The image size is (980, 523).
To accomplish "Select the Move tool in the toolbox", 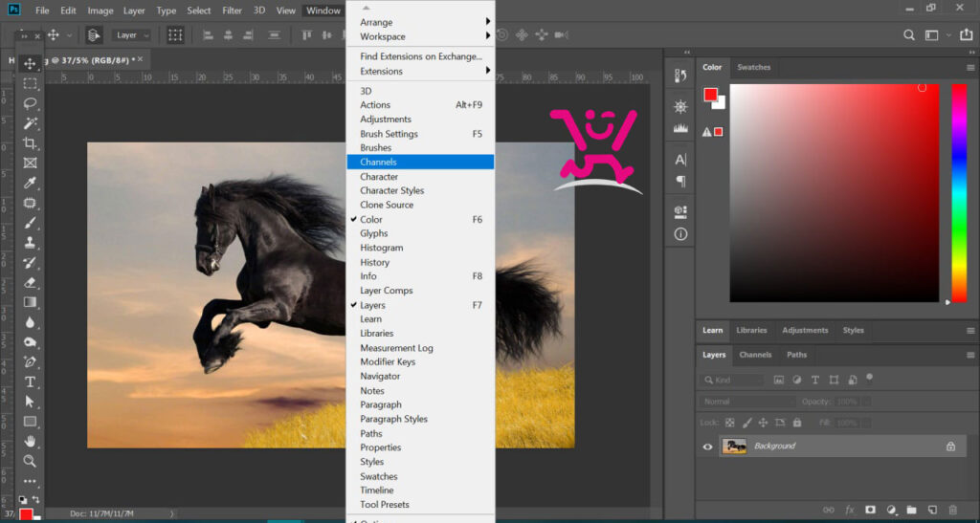I will pos(30,63).
